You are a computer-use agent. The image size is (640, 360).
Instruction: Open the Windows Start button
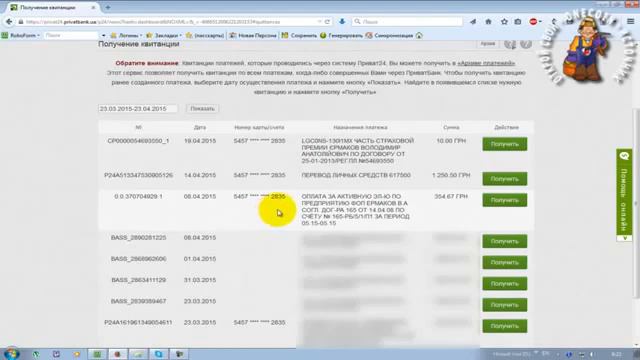(x=11, y=354)
